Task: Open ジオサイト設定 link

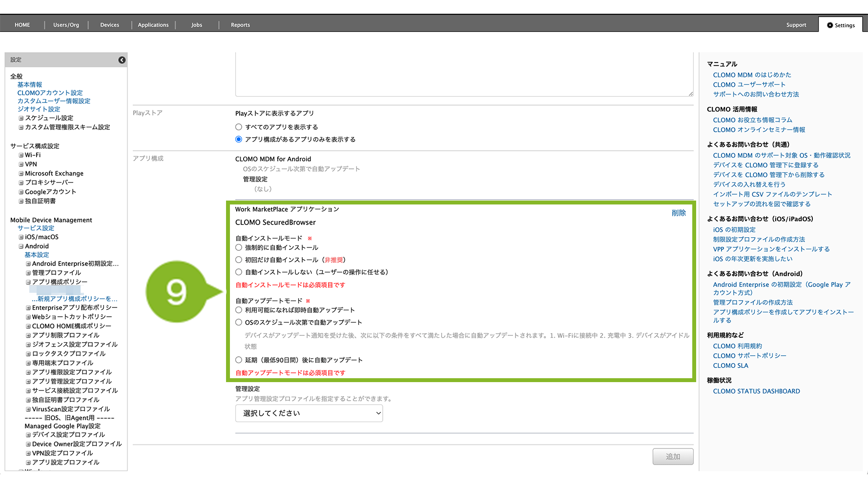Action: [39, 109]
